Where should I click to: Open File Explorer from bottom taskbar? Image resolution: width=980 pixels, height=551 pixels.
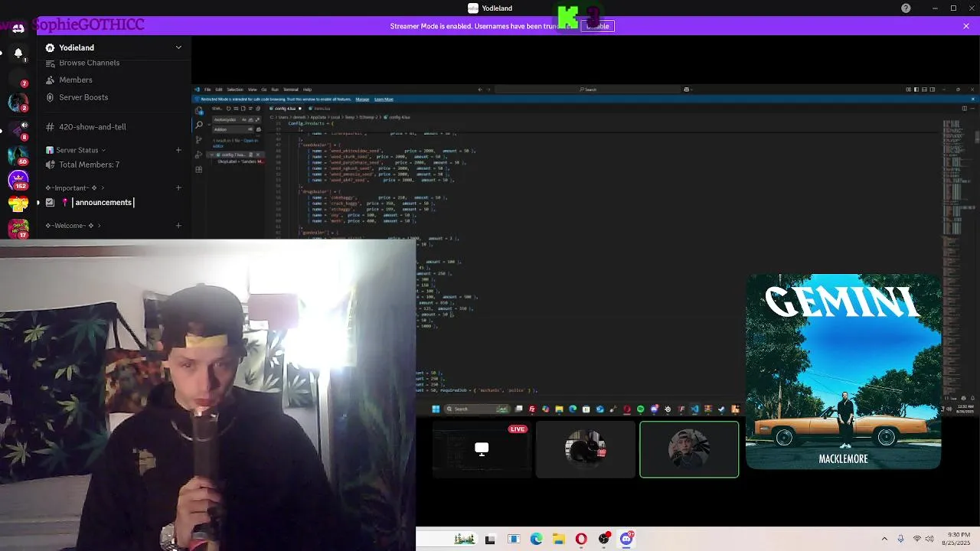[x=559, y=539]
